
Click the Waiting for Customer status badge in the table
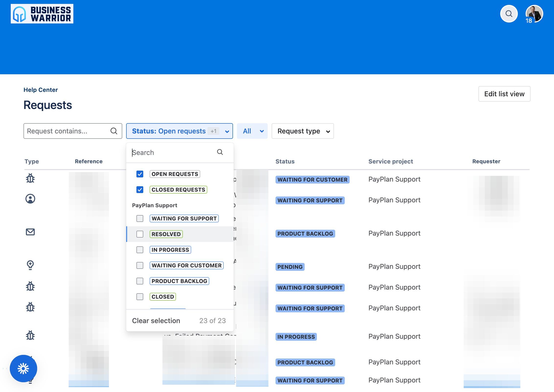[312, 180]
